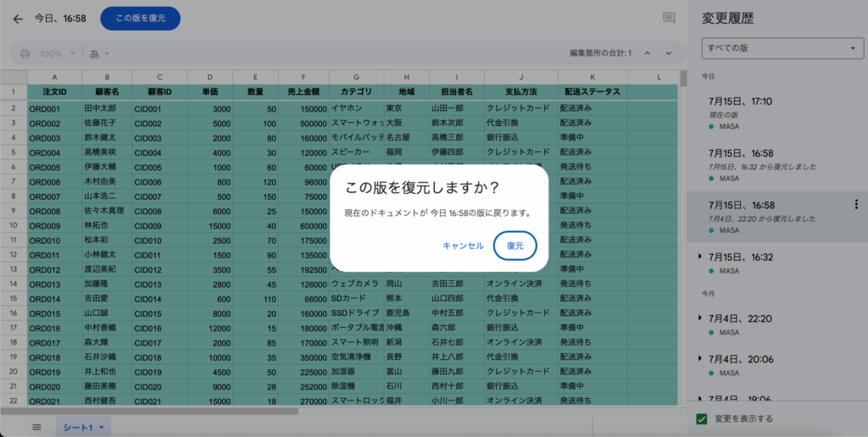Image resolution: width=868 pixels, height=437 pixels.
Task: Click the print icon in toolbar
Action: coord(25,53)
